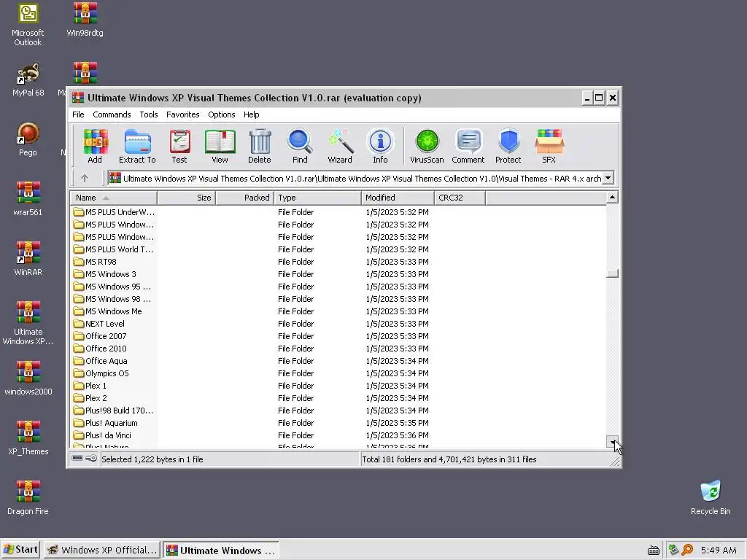Click scrollbar up arrow in file list
Image resolution: width=747 pixels, height=560 pixels.
coord(612,197)
